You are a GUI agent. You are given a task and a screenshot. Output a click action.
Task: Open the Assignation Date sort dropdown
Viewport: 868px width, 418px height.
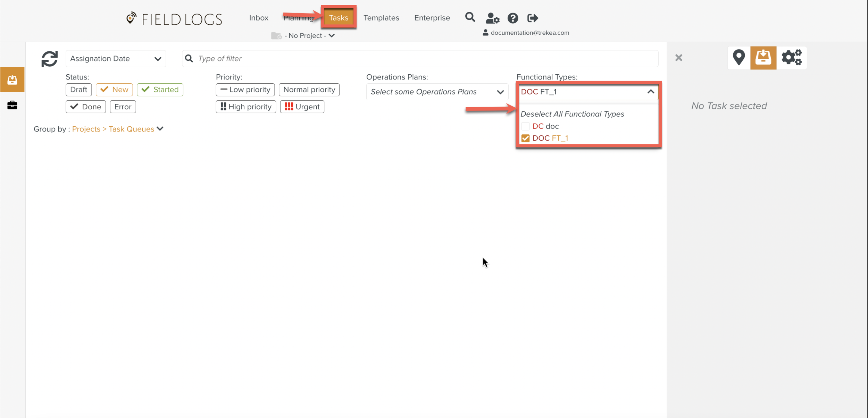116,59
